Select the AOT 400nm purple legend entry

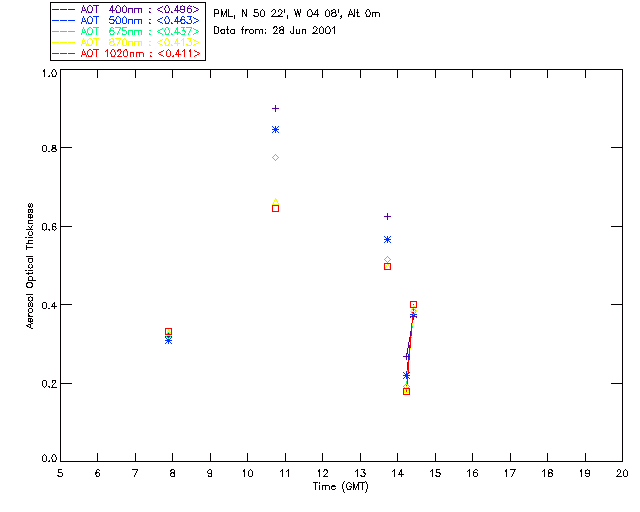127,9
